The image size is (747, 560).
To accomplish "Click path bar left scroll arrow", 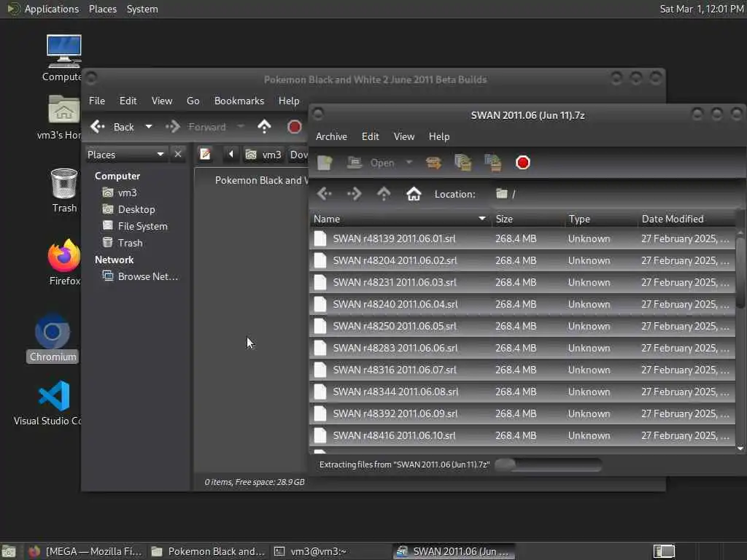I will [x=231, y=155].
